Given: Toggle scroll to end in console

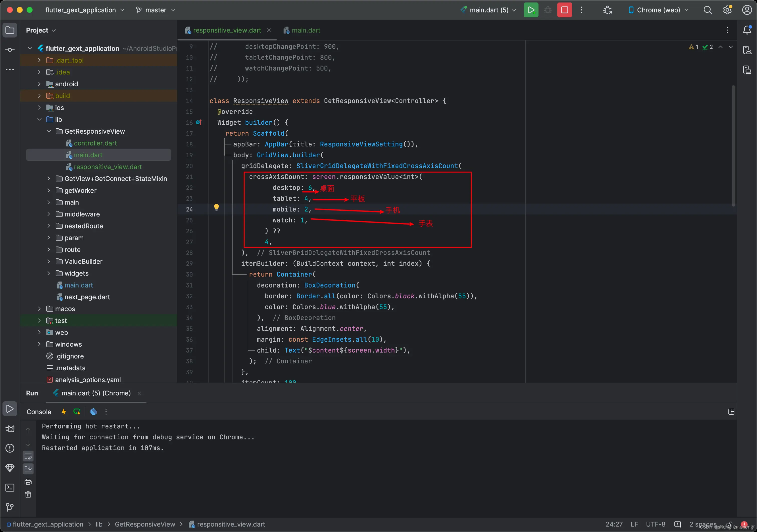Looking at the screenshot, I should pyautogui.click(x=28, y=469).
